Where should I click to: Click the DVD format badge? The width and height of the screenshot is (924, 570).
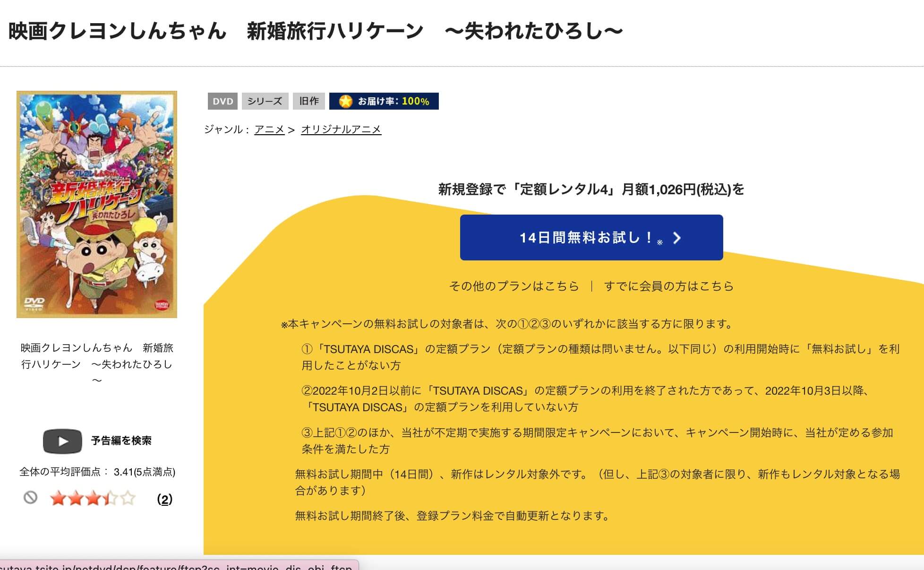[223, 101]
